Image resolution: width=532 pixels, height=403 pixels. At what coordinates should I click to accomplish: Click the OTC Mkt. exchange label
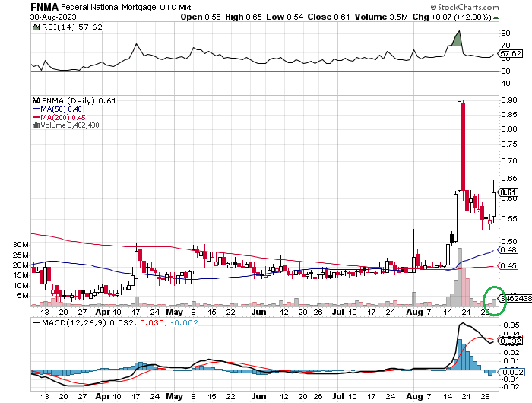[x=176, y=7]
